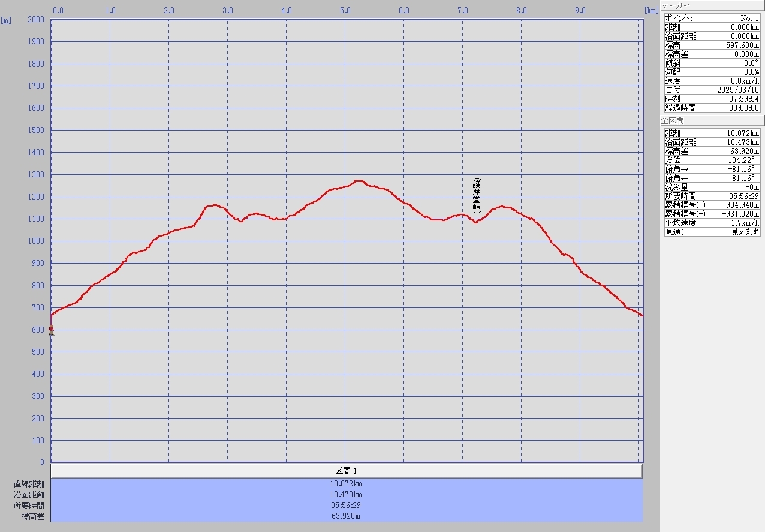The image size is (765, 532).
Task: Click the 平均速度 1.7km/h row
Action: [712, 223]
